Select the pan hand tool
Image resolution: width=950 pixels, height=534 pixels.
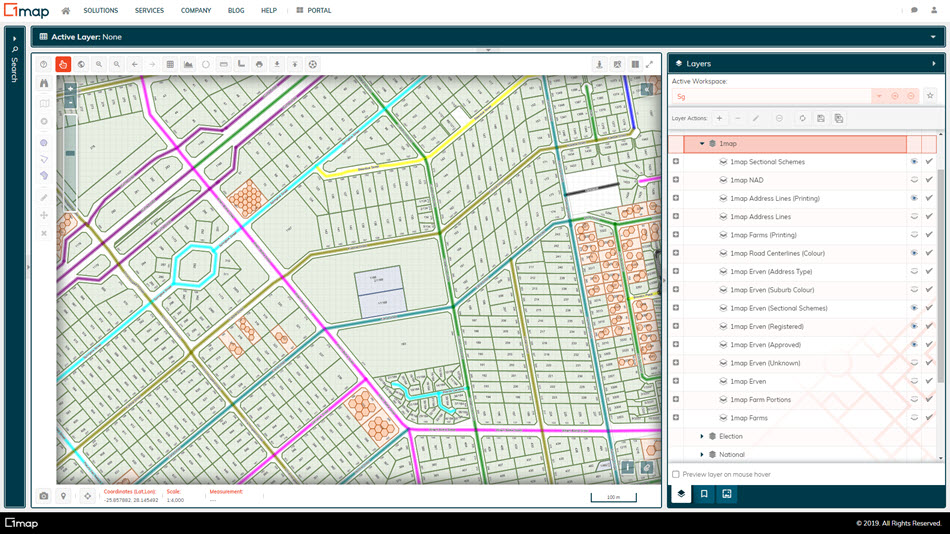63,64
